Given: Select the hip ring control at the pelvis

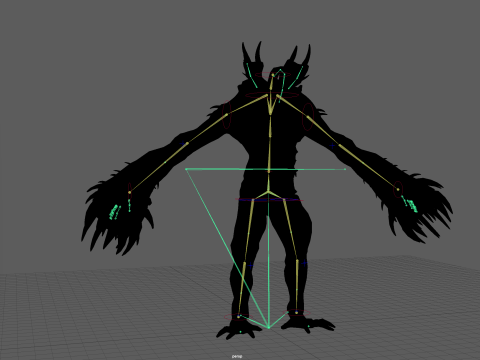Looking at the screenshot, I should [269, 200].
